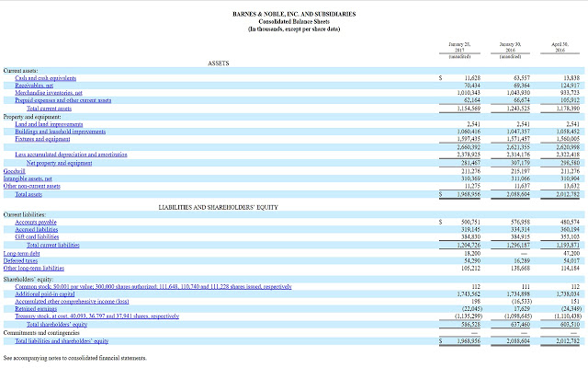
Task: Click the Consolidated Balance Sheets heading
Action: coord(294,21)
